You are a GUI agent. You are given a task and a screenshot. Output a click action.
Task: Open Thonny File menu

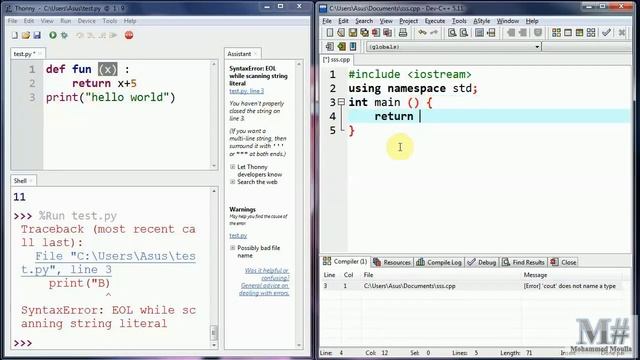(13, 21)
